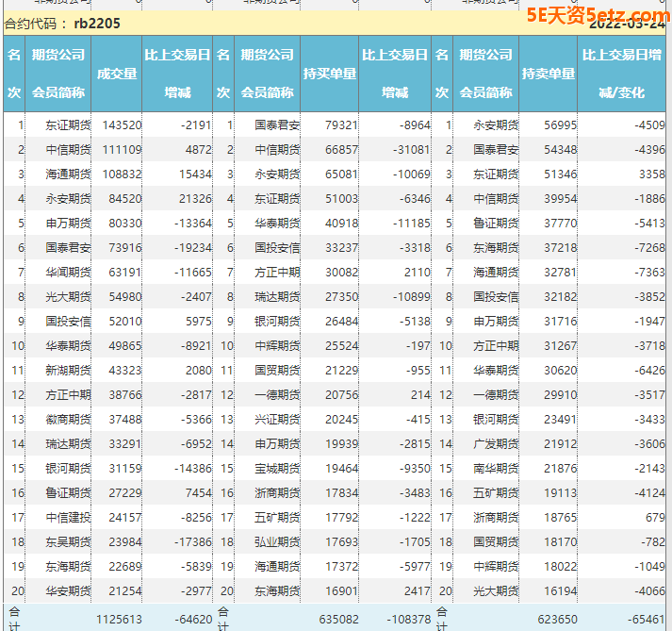This screenshot has width=672, height=631.
Task: Click 弘业期货 member name cell
Action: point(277,541)
